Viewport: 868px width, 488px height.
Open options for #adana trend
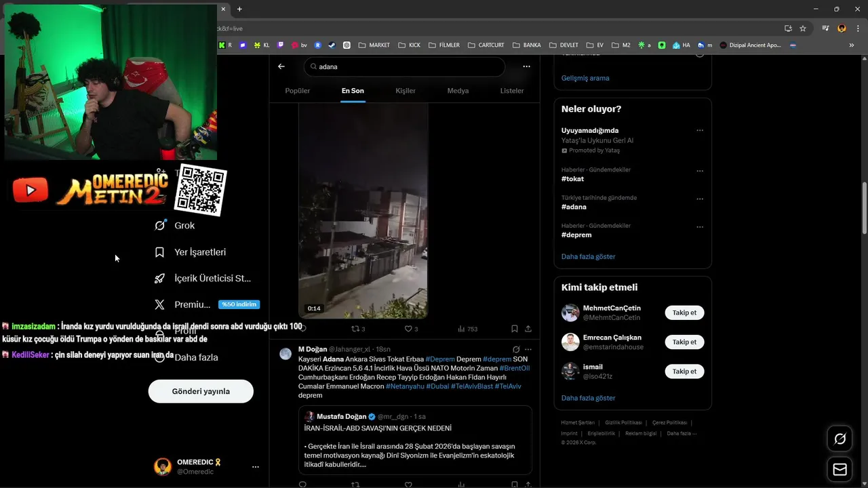coord(700,199)
